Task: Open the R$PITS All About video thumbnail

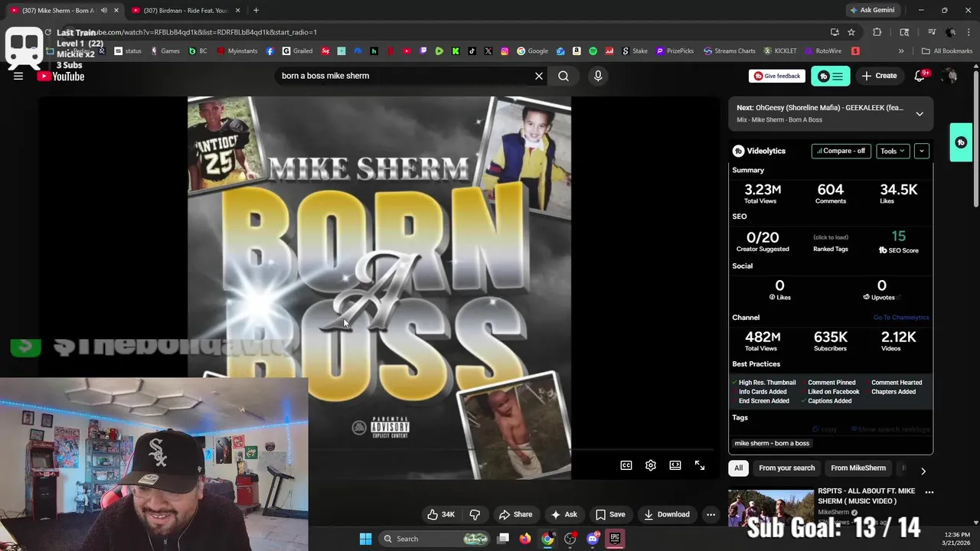Action: [771, 508]
